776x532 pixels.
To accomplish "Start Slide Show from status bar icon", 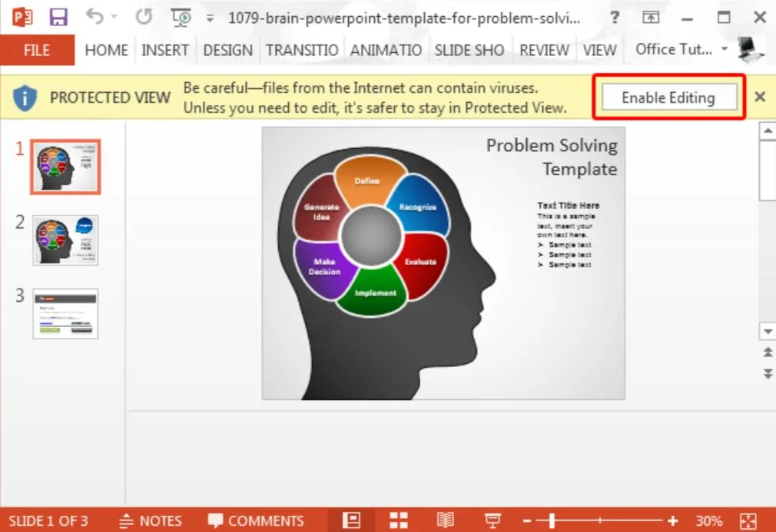I will click(x=492, y=520).
